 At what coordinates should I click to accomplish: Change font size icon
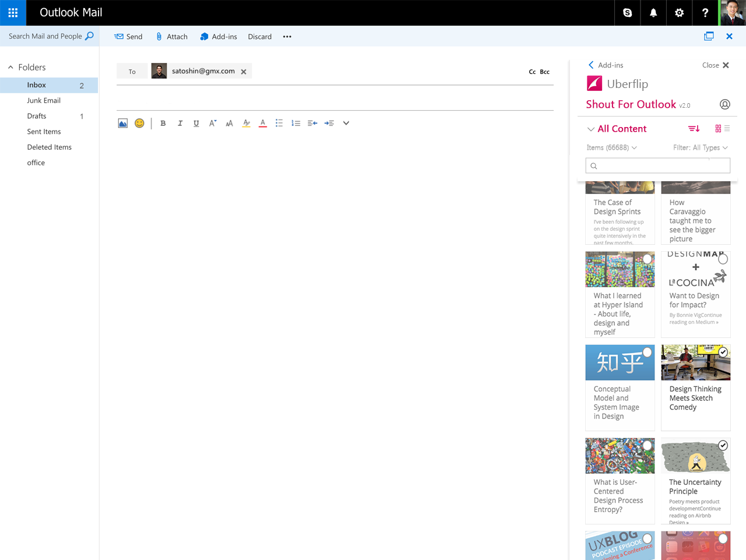point(230,123)
